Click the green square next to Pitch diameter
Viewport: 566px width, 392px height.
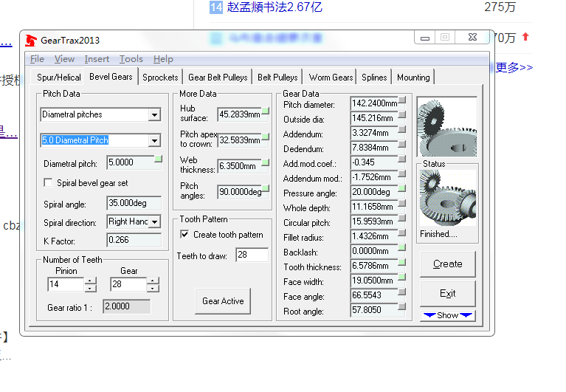pos(402,100)
